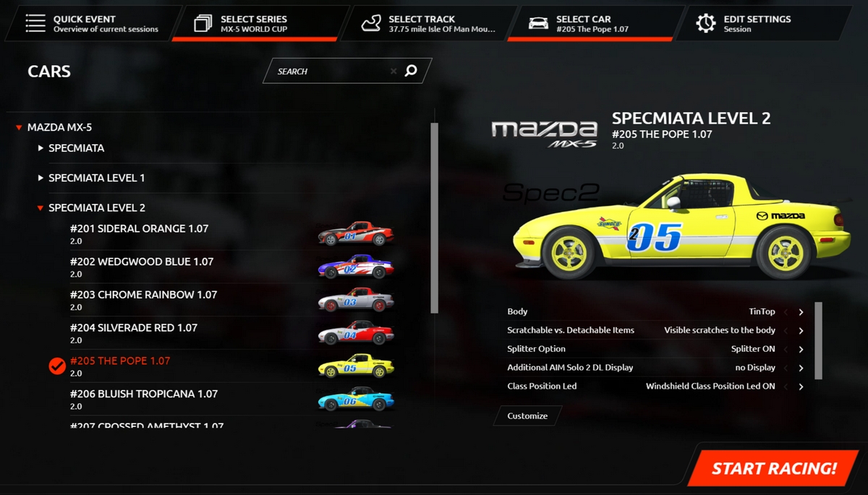The width and height of the screenshot is (868, 495).
Task: Previous Splitter Option arrow
Action: coord(786,350)
